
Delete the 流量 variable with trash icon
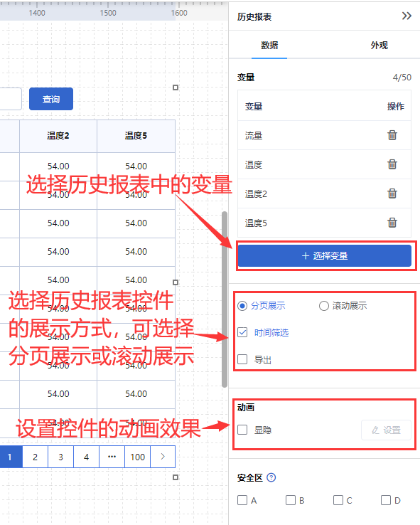tap(392, 135)
